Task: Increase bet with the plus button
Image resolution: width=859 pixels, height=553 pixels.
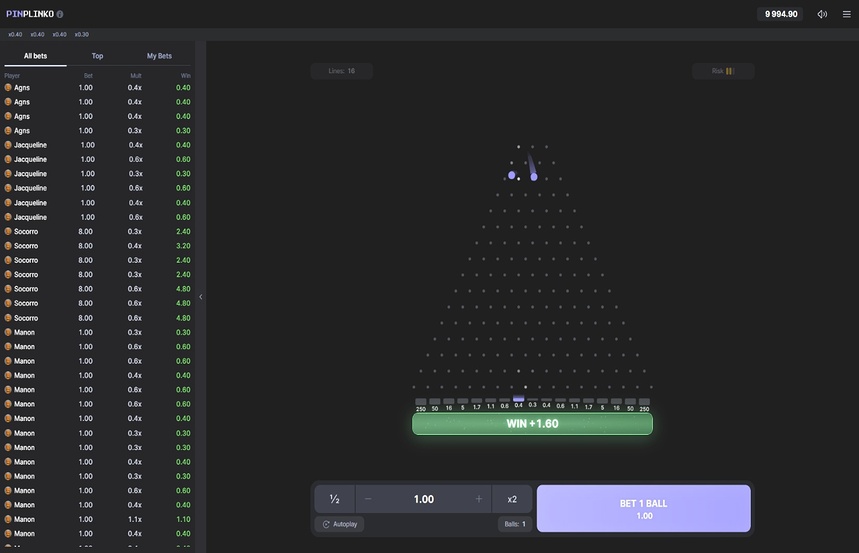Action: (479, 499)
